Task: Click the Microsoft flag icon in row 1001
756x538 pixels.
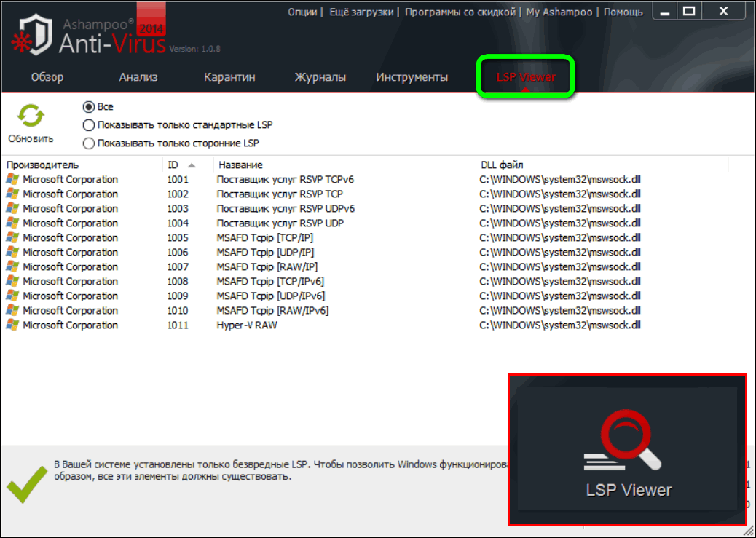Action: pos(12,180)
